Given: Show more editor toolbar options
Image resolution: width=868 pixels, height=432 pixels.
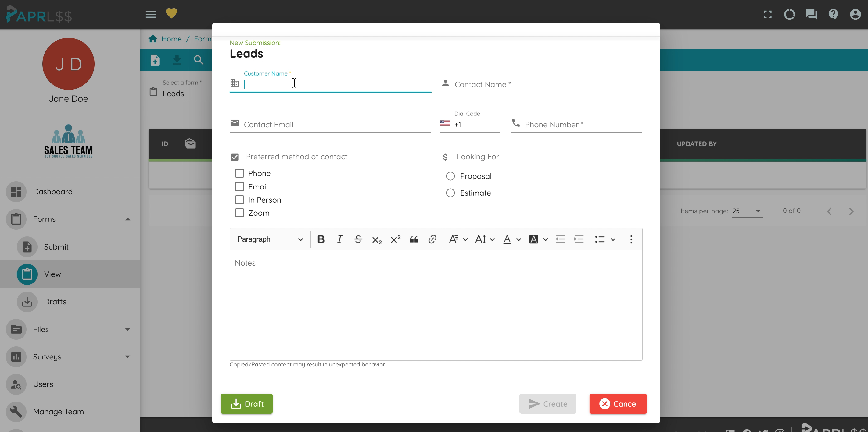Looking at the screenshot, I should click(x=631, y=239).
